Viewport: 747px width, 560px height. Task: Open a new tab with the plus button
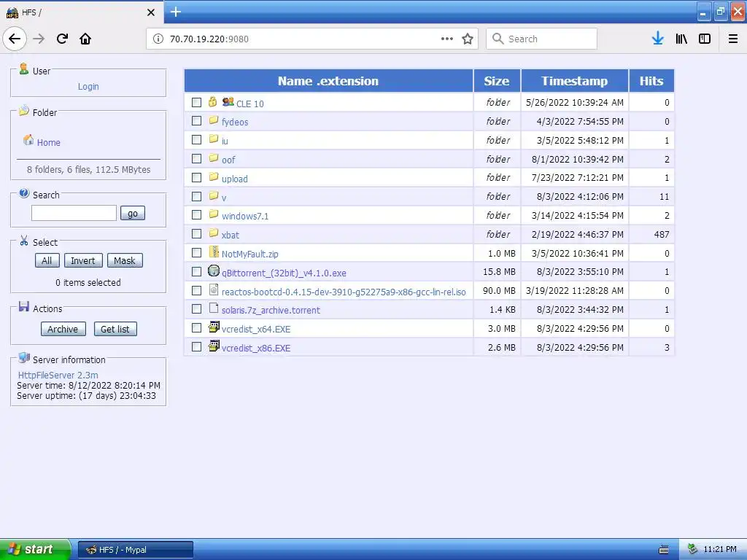[176, 12]
